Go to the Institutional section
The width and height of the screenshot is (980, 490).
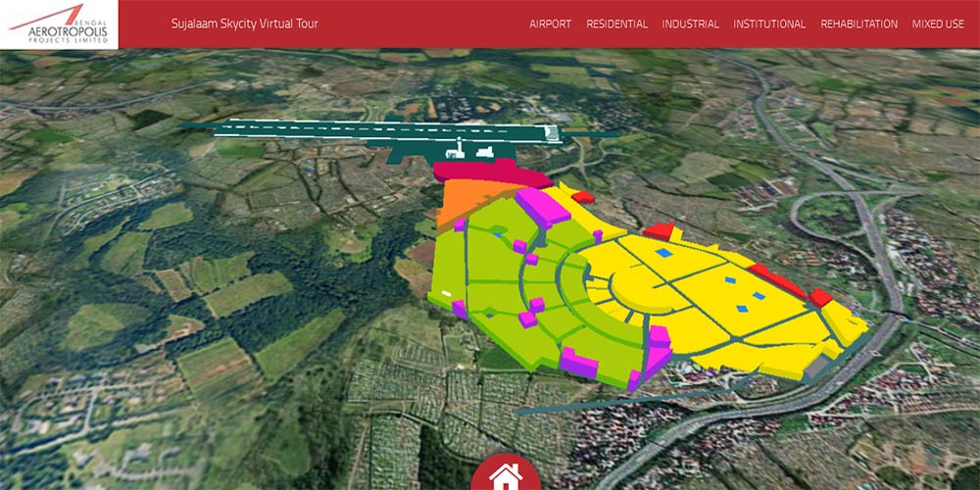click(x=769, y=24)
